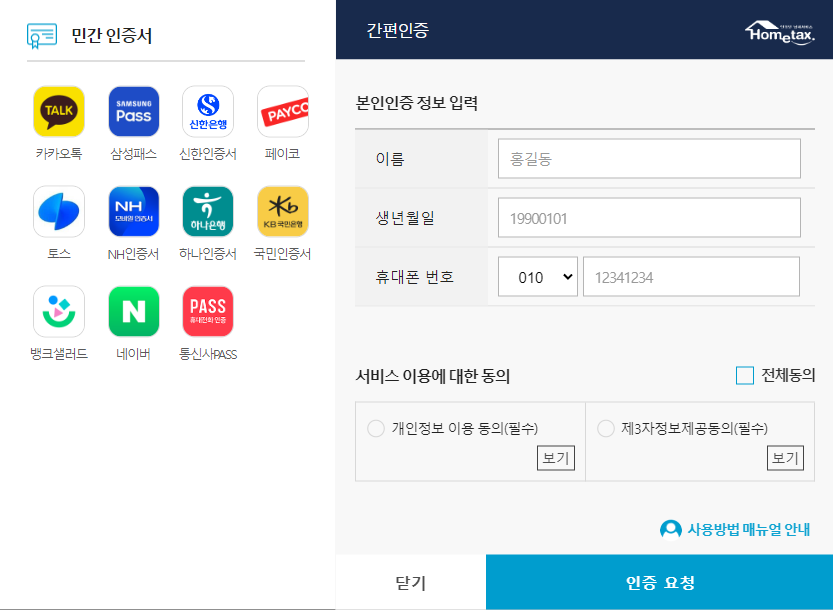This screenshot has height=610, width=833.
Task: Select 개인정보 이용 동의 radio button
Action: tap(376, 428)
